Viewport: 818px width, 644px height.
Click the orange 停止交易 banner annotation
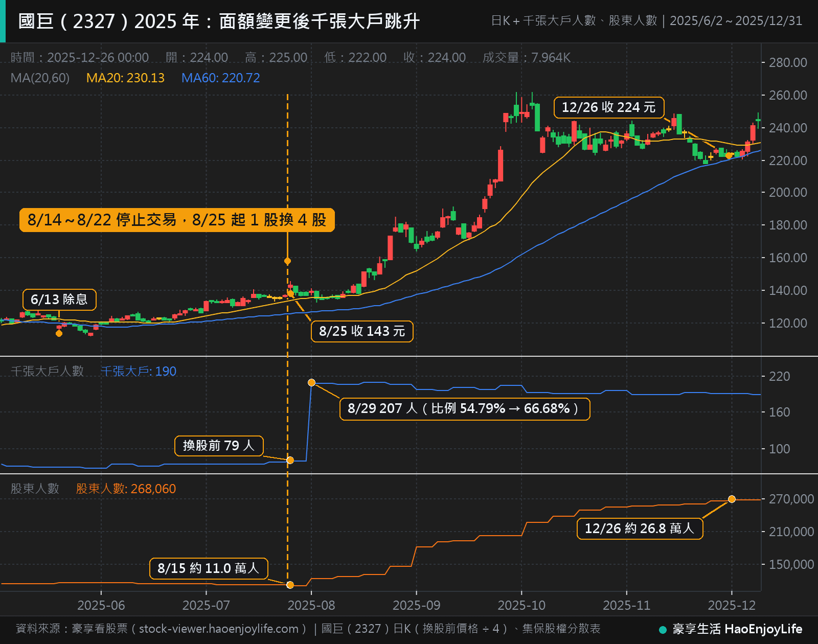click(177, 220)
